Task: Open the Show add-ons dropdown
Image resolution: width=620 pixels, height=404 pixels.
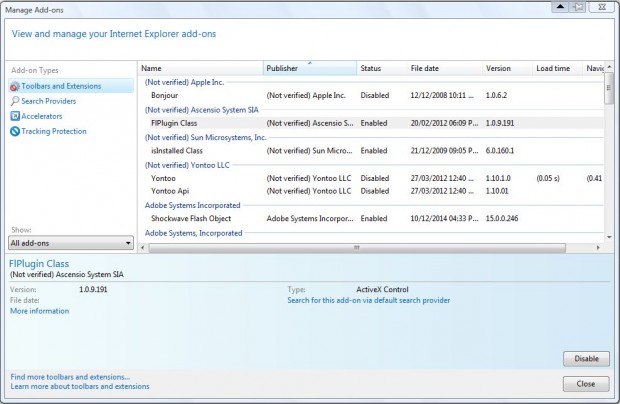Action: 71,243
